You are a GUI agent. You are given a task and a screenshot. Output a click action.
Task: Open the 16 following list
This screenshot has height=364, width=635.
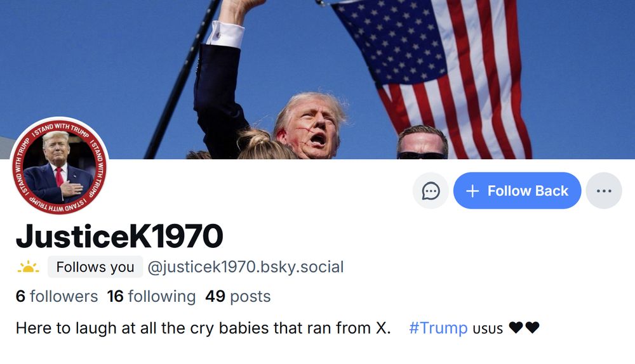(x=151, y=296)
